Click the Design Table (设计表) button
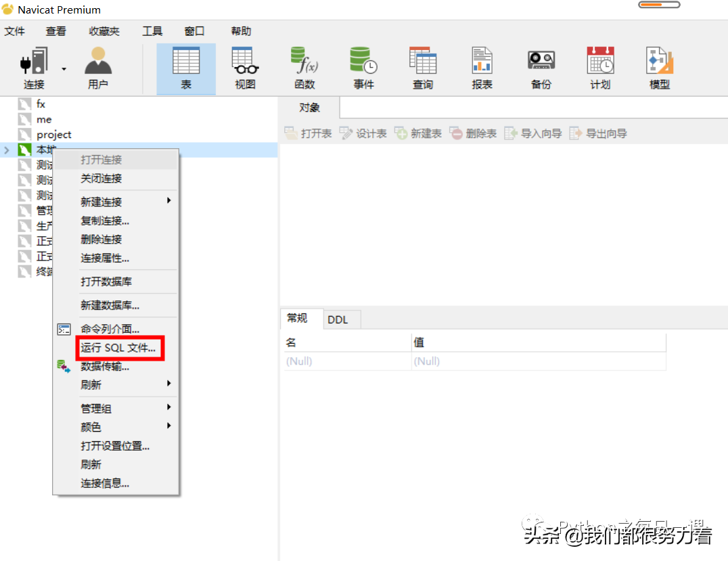Viewport: 728px width, 561px height. (363, 134)
